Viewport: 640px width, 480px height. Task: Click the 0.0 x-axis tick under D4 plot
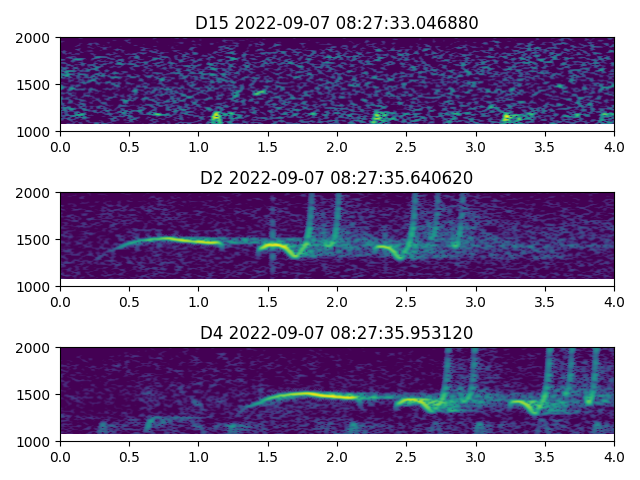click(x=60, y=456)
